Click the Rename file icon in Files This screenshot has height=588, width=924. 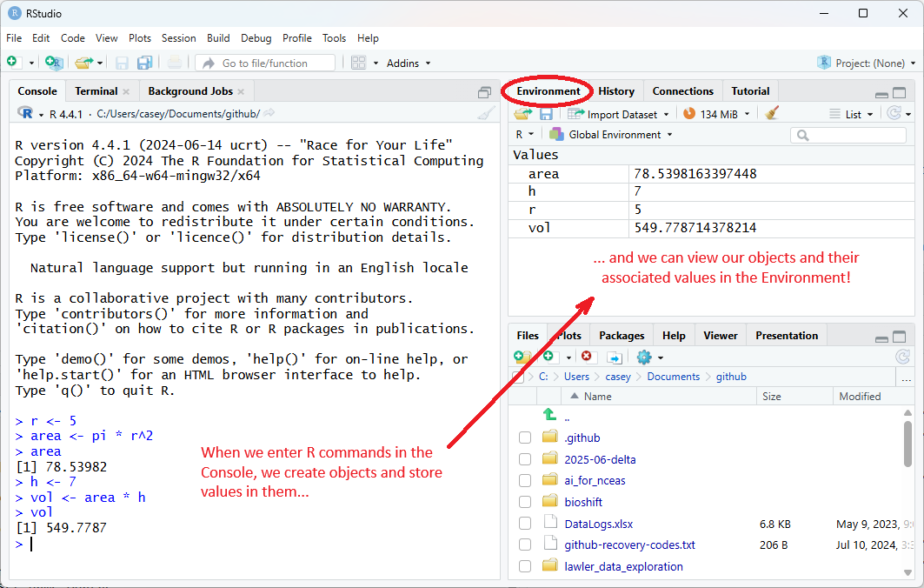(614, 357)
